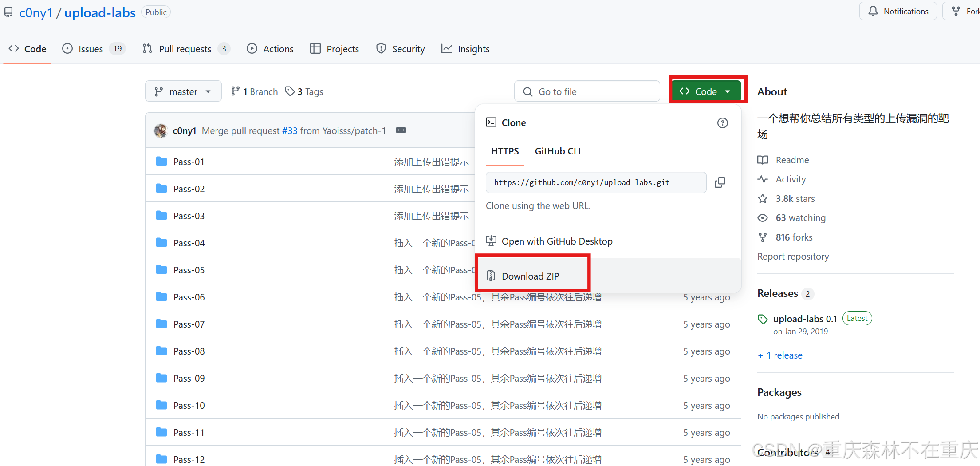Open the Packages heading link

pos(779,392)
